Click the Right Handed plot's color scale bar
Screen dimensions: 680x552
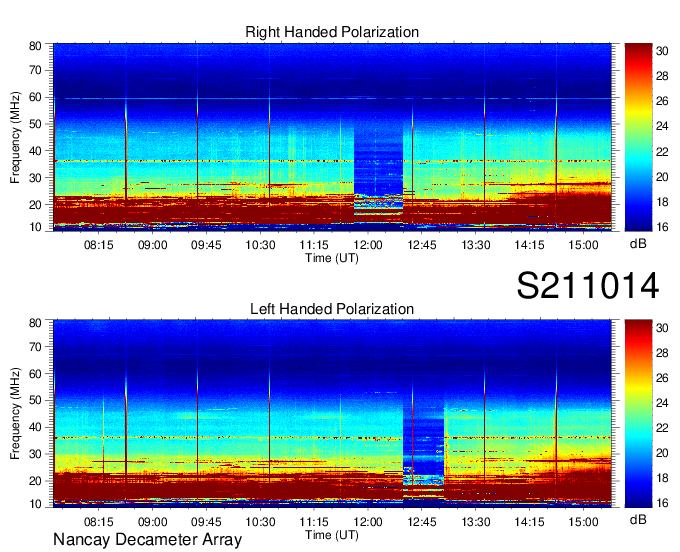638,137
